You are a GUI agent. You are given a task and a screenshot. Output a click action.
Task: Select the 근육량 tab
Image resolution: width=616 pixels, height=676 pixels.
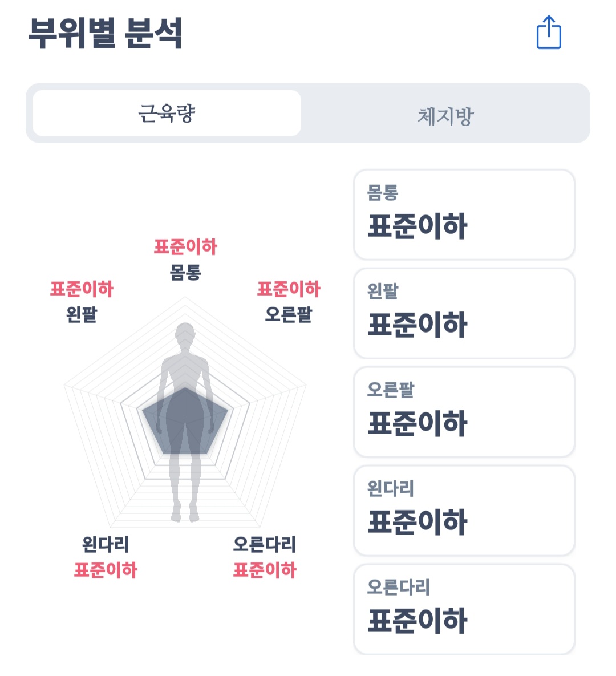coord(167,113)
